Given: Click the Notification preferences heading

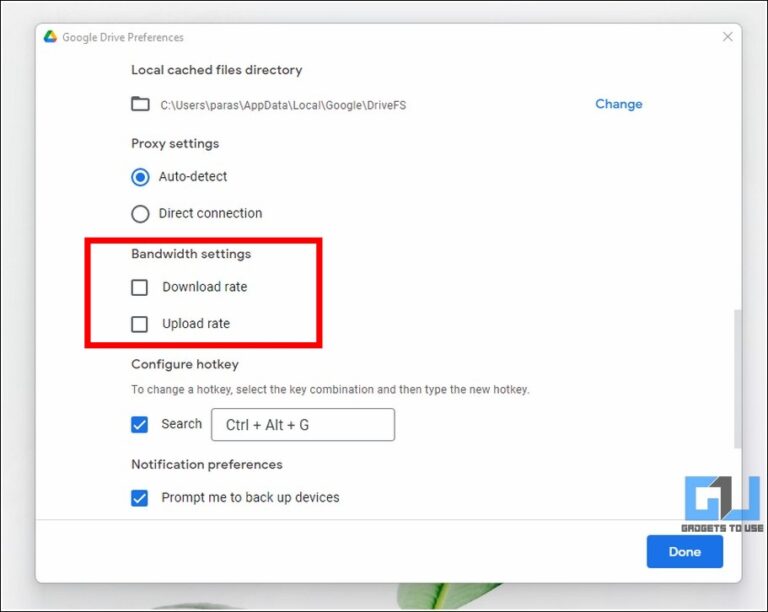Looking at the screenshot, I should click(207, 464).
